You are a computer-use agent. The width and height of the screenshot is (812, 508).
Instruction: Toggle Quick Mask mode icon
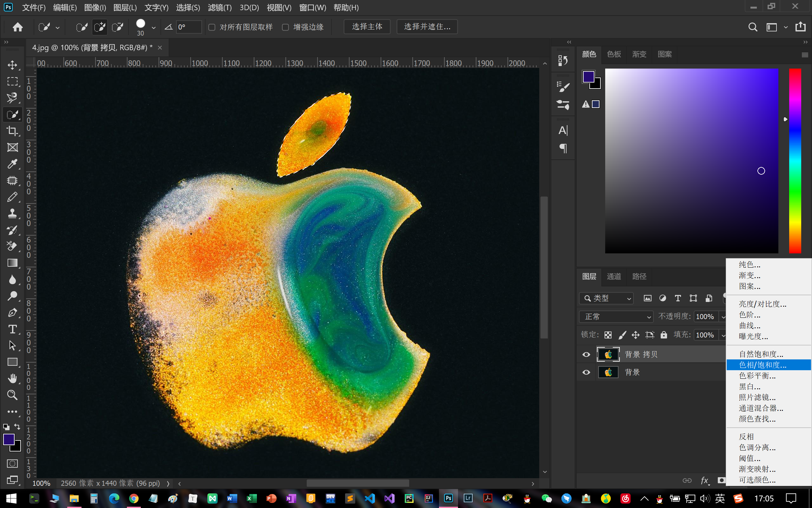click(12, 463)
